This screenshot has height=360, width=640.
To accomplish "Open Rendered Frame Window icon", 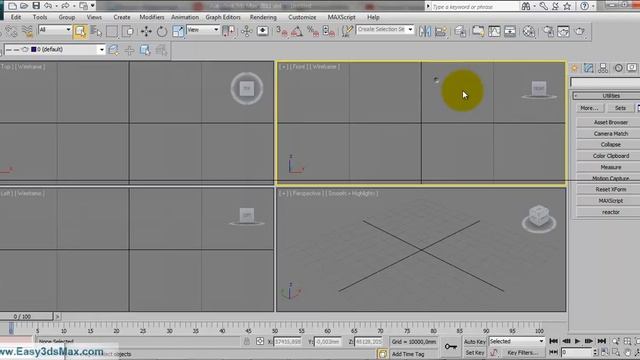I will [x=564, y=31].
